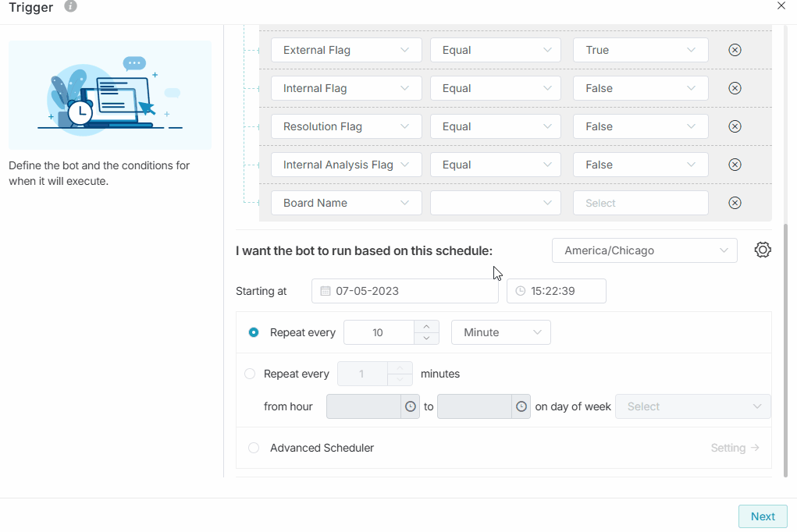Viewport: 797px width, 532px height.
Task: Click the Next button
Action: coord(763,516)
